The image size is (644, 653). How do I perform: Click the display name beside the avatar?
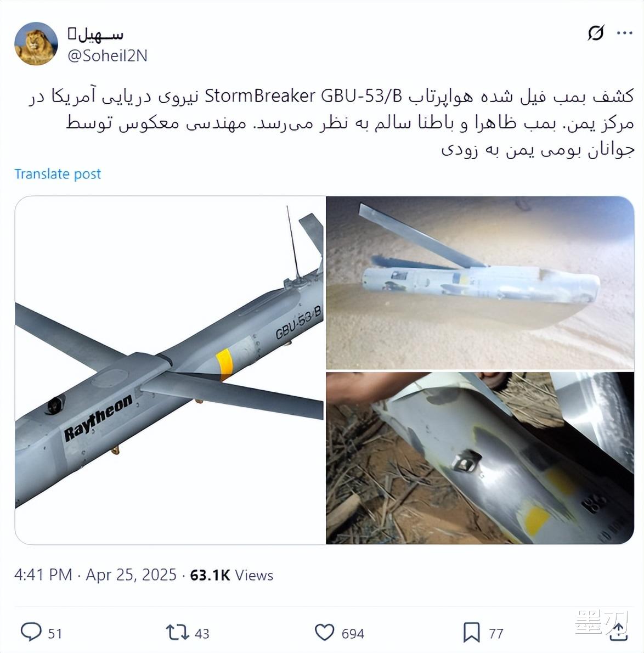[96, 35]
